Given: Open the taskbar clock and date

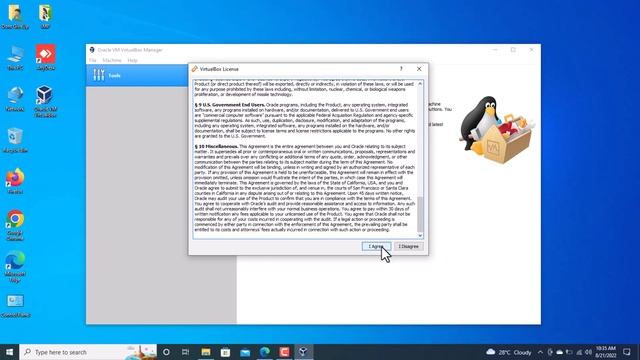Looking at the screenshot, I should pyautogui.click(x=606, y=352).
